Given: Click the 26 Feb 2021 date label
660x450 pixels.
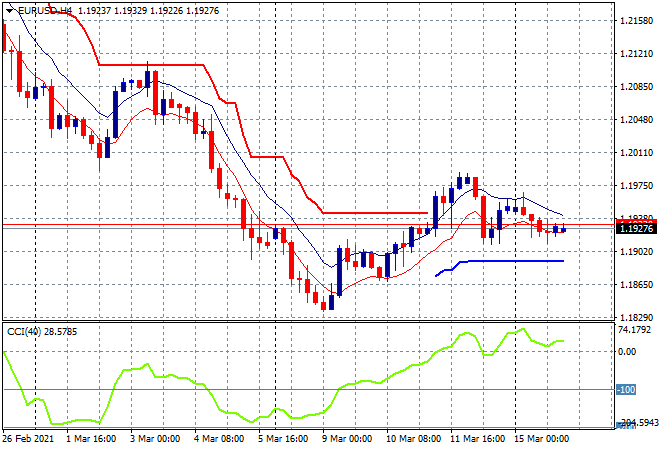Looking at the screenshot, I should click(x=28, y=439).
